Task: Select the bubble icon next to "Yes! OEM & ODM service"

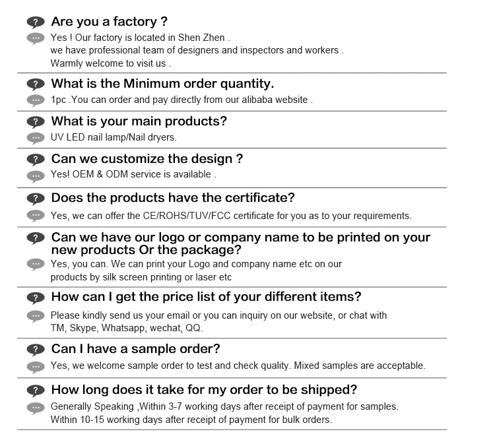Action: (x=36, y=176)
